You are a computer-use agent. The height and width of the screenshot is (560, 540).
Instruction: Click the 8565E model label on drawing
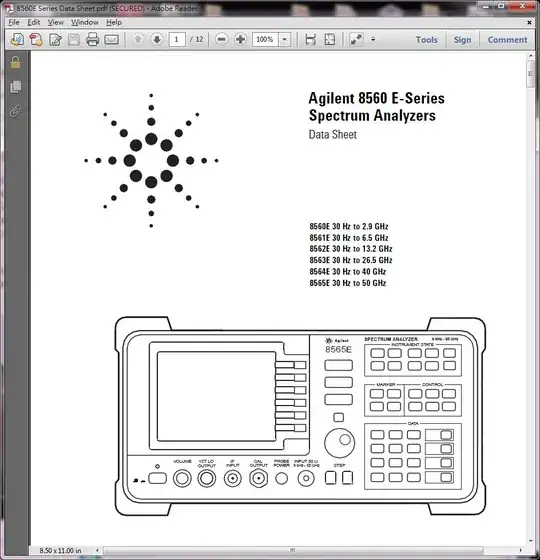point(338,349)
